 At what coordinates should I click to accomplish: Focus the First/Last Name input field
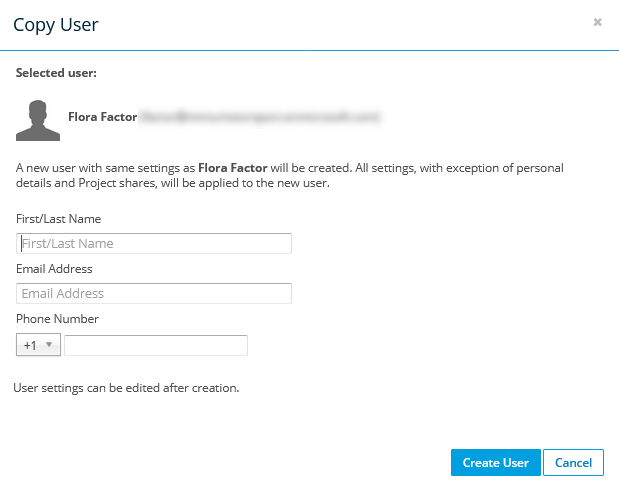click(154, 244)
